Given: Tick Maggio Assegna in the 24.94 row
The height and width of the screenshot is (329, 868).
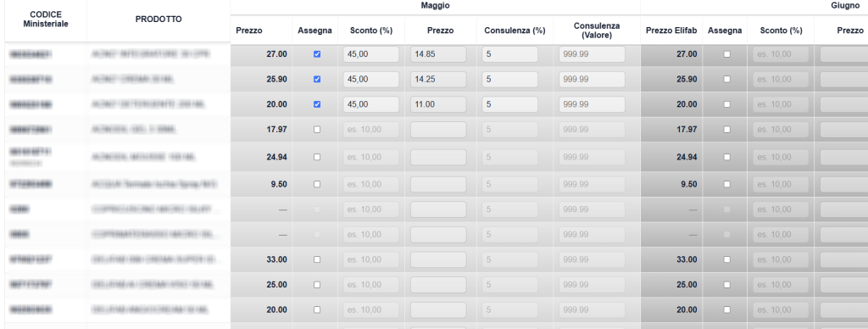Looking at the screenshot, I should [317, 157].
